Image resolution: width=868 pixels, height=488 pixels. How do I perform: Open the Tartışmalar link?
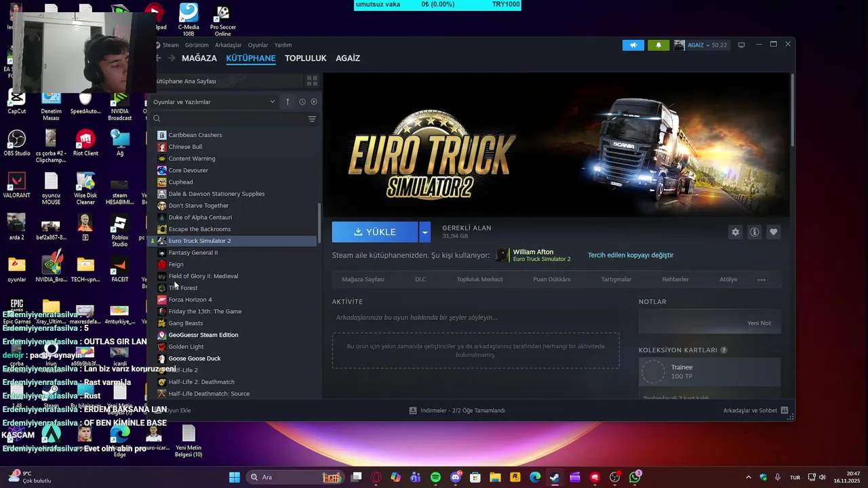pos(616,279)
